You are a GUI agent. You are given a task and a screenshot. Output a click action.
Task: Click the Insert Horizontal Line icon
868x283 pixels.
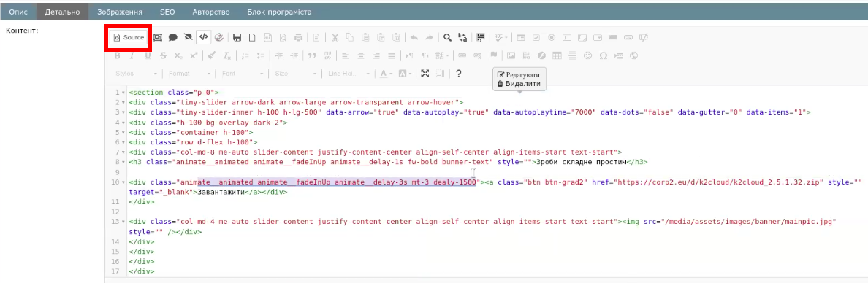point(573,55)
